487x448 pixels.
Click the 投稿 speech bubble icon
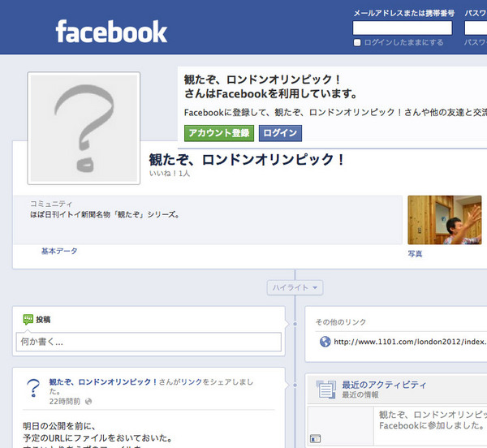click(x=28, y=319)
